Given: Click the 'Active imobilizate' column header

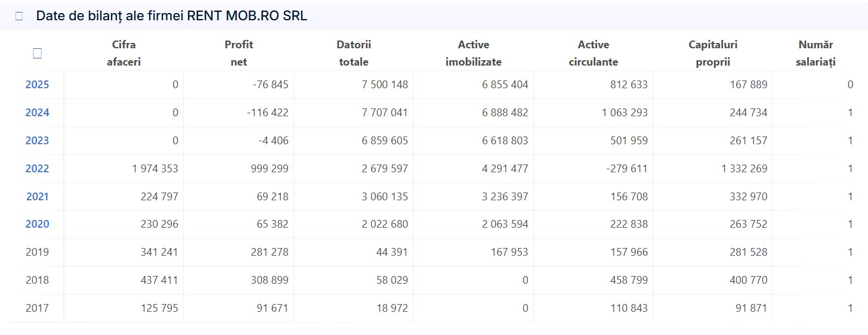Looking at the screenshot, I should coord(474,53).
